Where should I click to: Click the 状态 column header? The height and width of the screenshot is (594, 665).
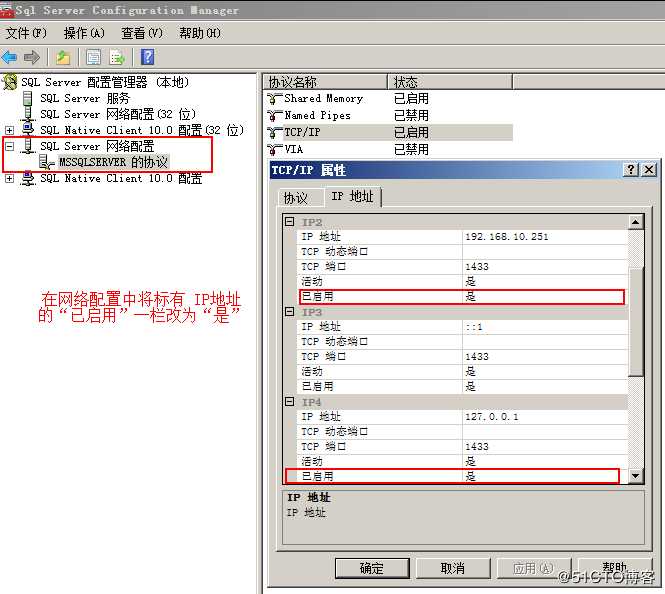(x=450, y=81)
